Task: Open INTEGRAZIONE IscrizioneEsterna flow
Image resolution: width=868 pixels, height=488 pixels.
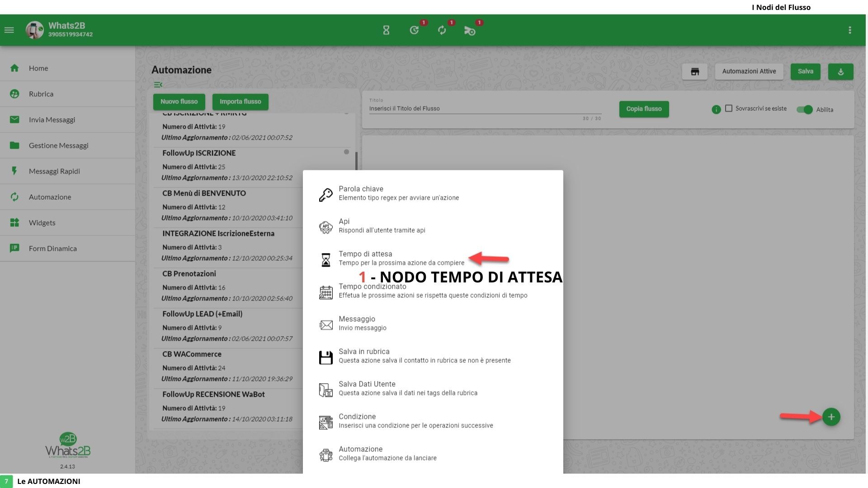Action: 228,248
